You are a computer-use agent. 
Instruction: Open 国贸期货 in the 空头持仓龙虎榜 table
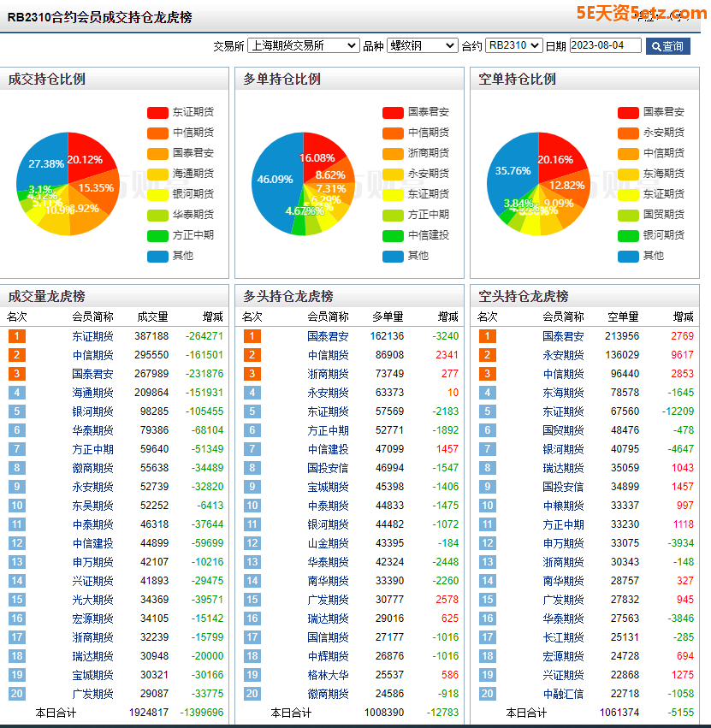[x=563, y=430]
